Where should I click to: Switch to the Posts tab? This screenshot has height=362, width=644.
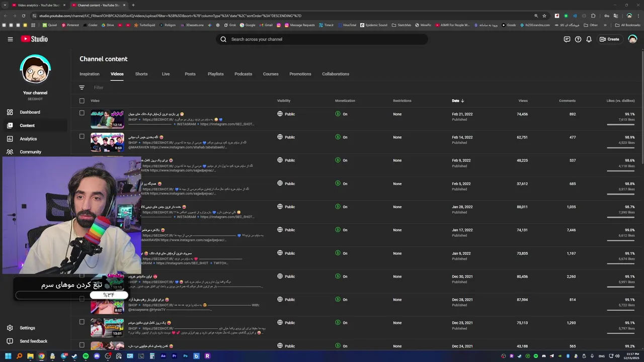coord(190,74)
